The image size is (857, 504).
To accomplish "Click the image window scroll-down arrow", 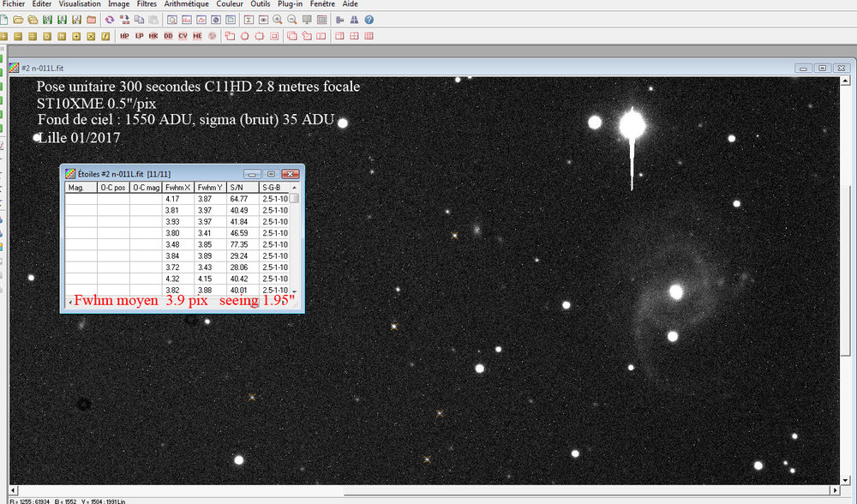I will [846, 480].
